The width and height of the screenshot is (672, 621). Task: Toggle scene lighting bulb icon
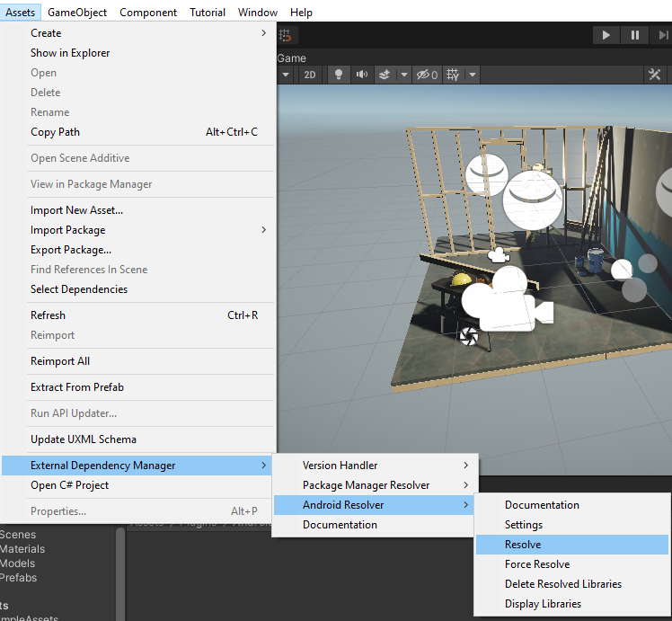point(339,75)
